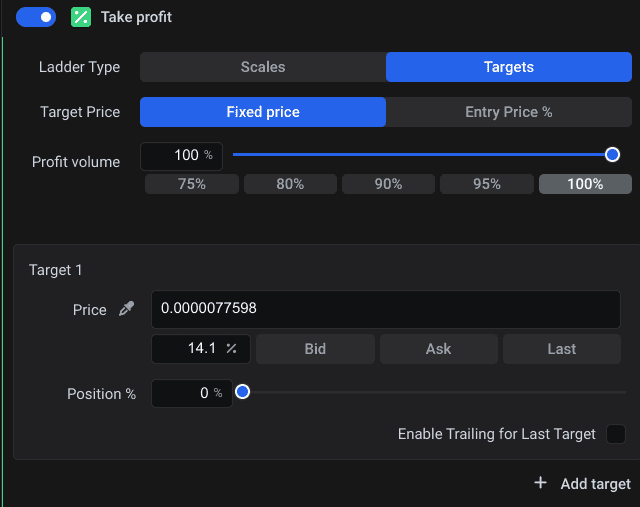
Task: Click the Position % value field
Action: (192, 394)
